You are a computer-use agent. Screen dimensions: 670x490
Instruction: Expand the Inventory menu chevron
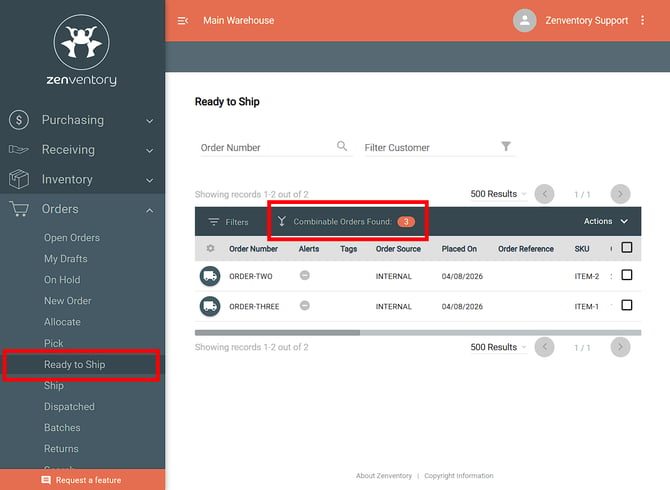[150, 181]
